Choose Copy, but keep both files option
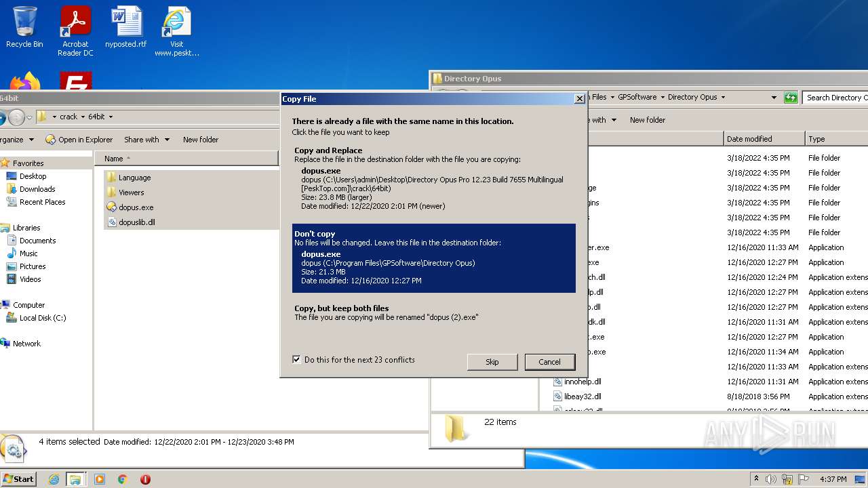This screenshot has width=868, height=488. click(x=434, y=312)
